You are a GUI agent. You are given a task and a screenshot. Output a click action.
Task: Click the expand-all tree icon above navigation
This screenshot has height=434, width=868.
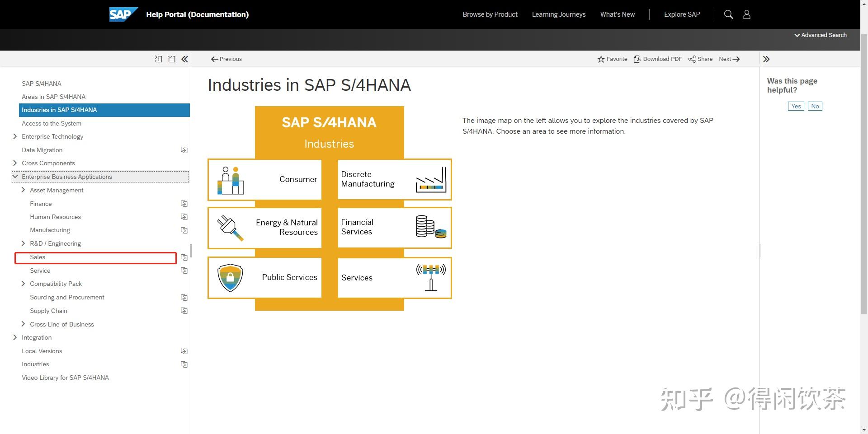(x=158, y=59)
